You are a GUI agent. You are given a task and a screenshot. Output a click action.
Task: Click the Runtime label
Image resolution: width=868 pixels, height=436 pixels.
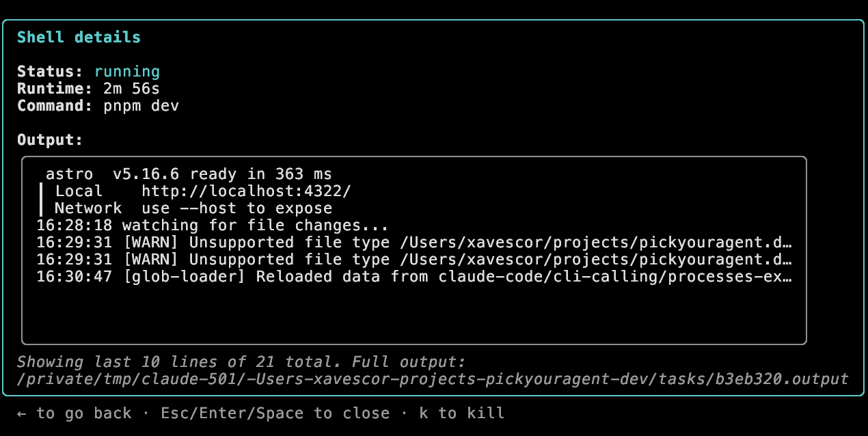point(55,89)
